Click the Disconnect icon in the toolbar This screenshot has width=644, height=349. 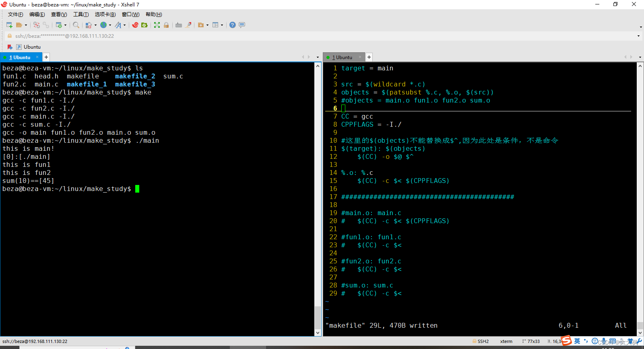(x=37, y=25)
